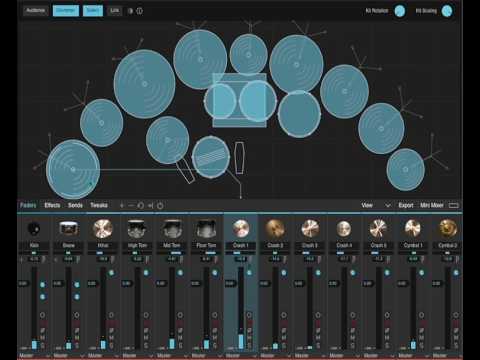Open the View dropdown in mixer bar
The height and width of the screenshot is (360, 480).
376,205
